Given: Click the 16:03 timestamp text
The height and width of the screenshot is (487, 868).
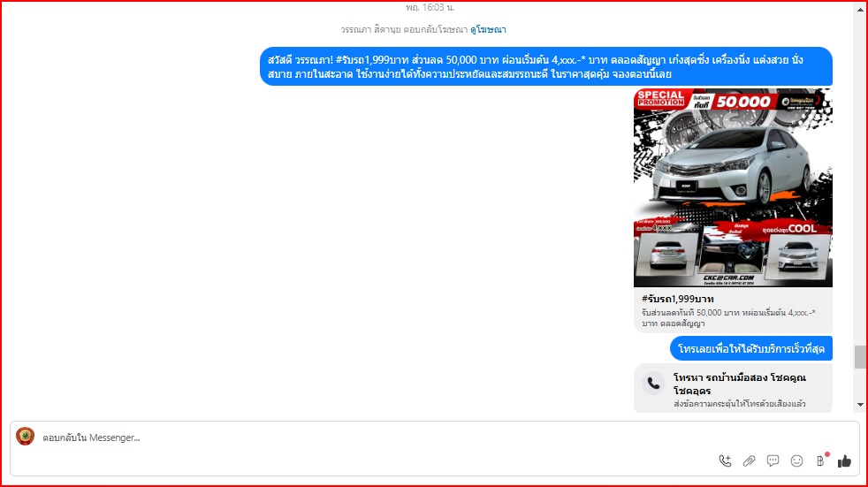Looking at the screenshot, I should (x=430, y=7).
